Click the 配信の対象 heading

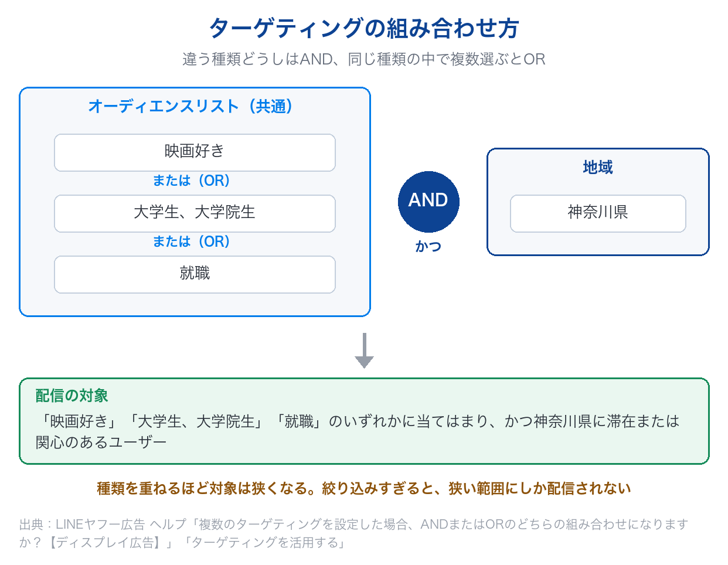point(72,396)
